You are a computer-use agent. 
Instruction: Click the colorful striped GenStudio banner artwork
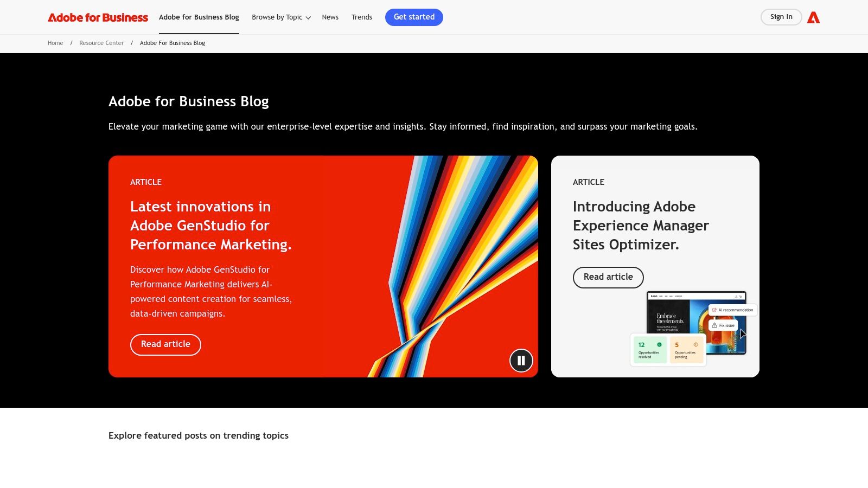[x=453, y=266]
